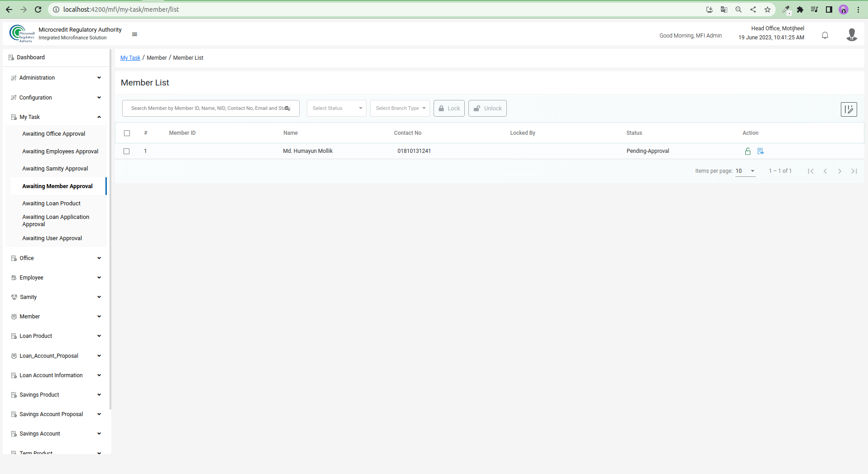Image resolution: width=868 pixels, height=474 pixels.
Task: Open Awaiting Office Approval
Action: pos(54,134)
